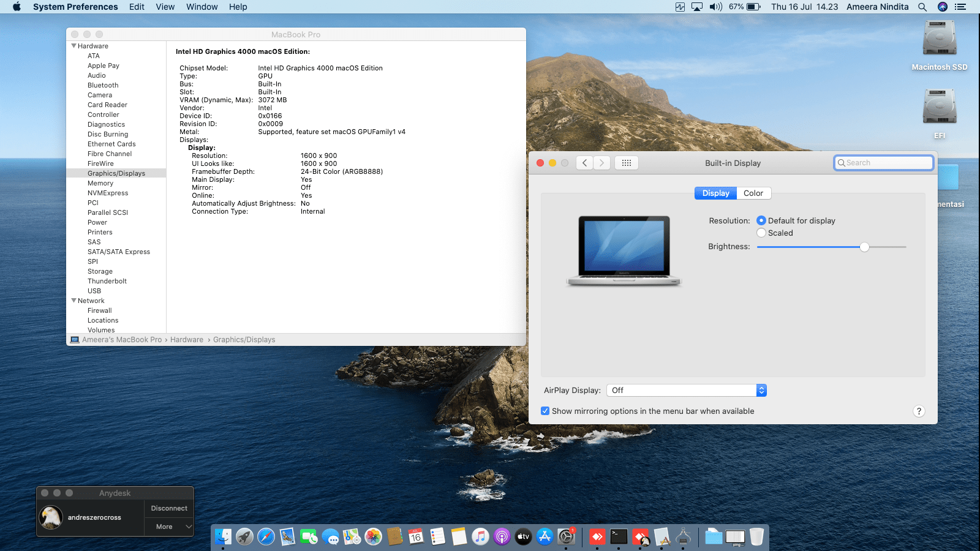The width and height of the screenshot is (980, 551).
Task: Open the View menu
Action: click(165, 7)
